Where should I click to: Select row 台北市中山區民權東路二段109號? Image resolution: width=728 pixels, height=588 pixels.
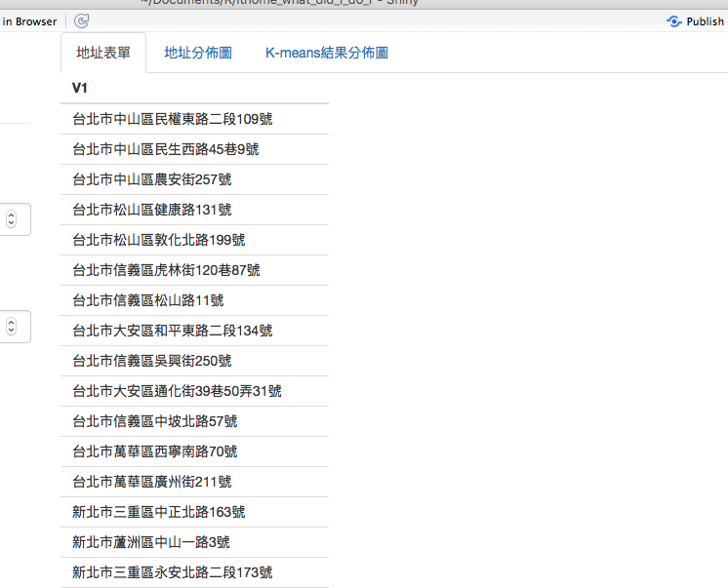point(194,119)
